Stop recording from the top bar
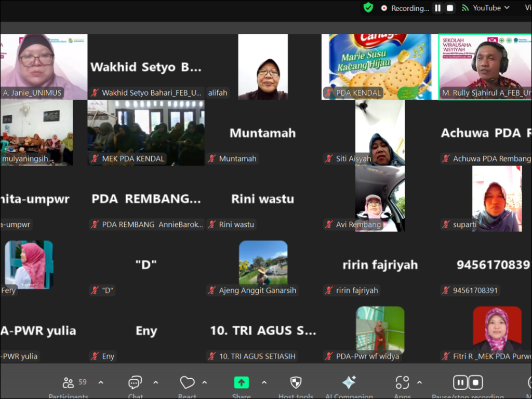The width and height of the screenshot is (532, 399). pyautogui.click(x=450, y=8)
